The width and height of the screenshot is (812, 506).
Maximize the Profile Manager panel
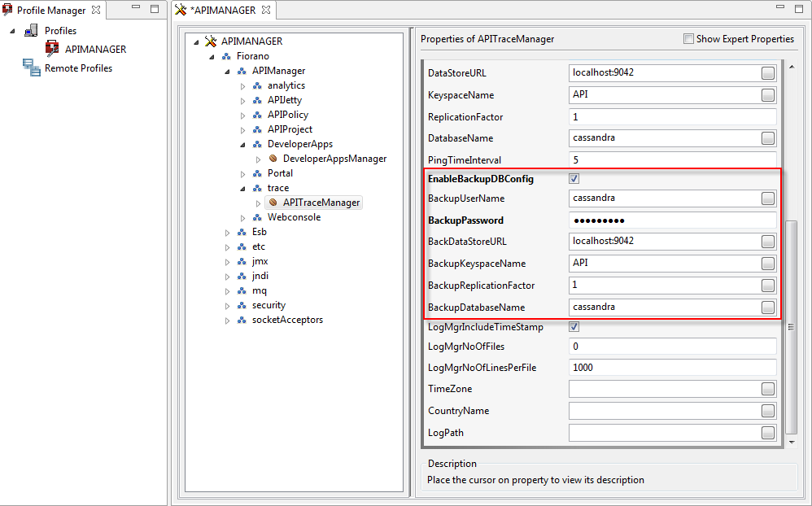coord(155,9)
